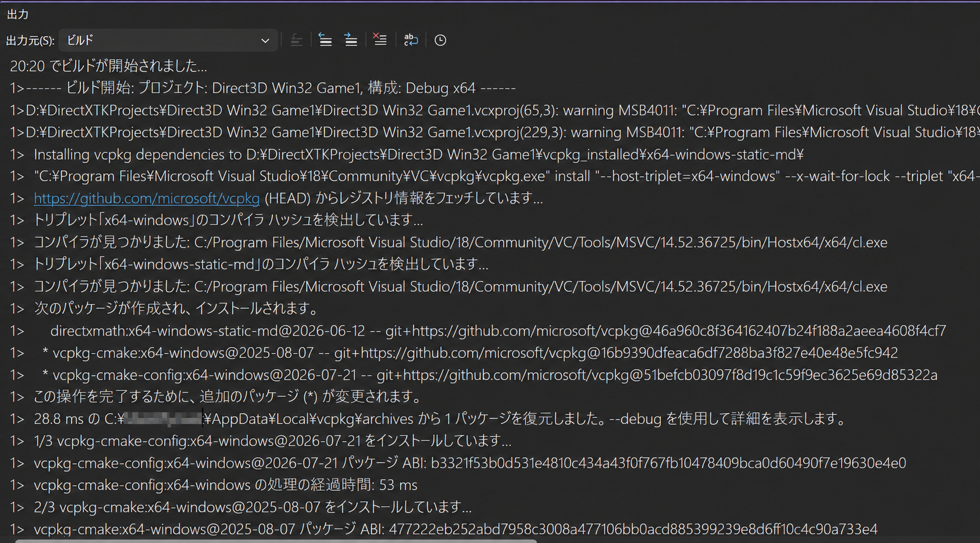Image resolution: width=980 pixels, height=543 pixels.
Task: Click the '次のパッケージが作成され、インストールされます。' line
Action: [x=164, y=308]
